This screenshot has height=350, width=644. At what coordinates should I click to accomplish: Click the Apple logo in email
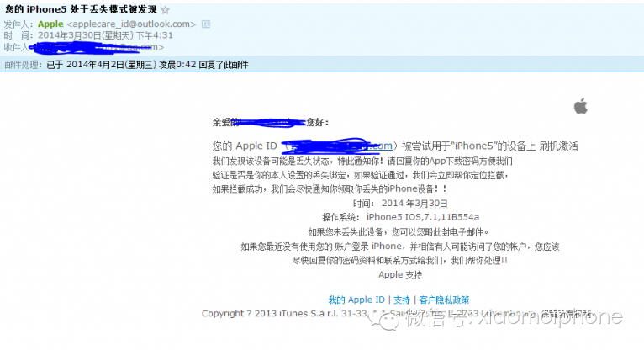coord(581,106)
